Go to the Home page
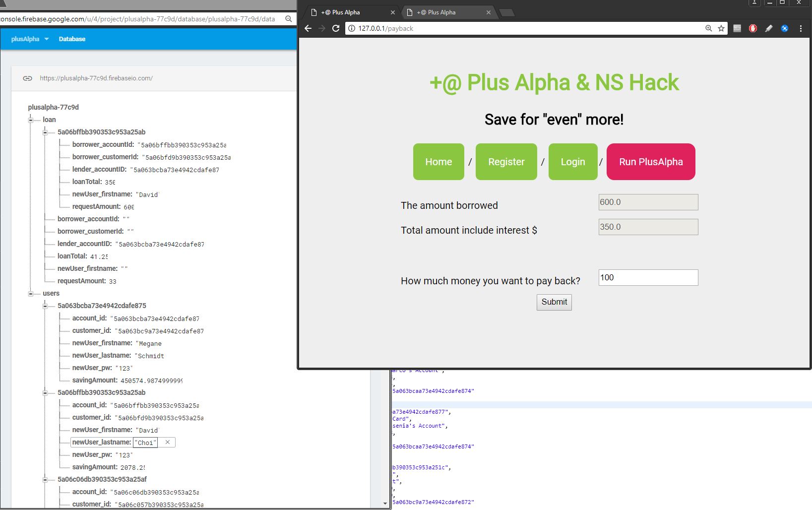This screenshot has height=510, width=812. tap(438, 162)
